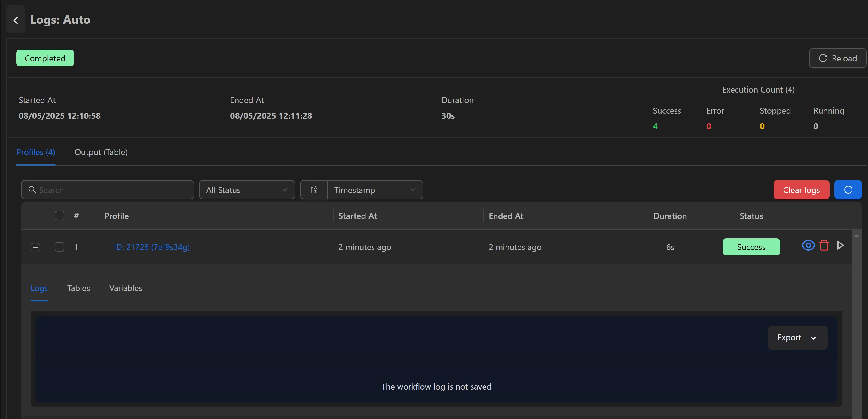Click the search magnifier icon in the search bar
Viewport: 868px width, 419px height.
click(32, 189)
